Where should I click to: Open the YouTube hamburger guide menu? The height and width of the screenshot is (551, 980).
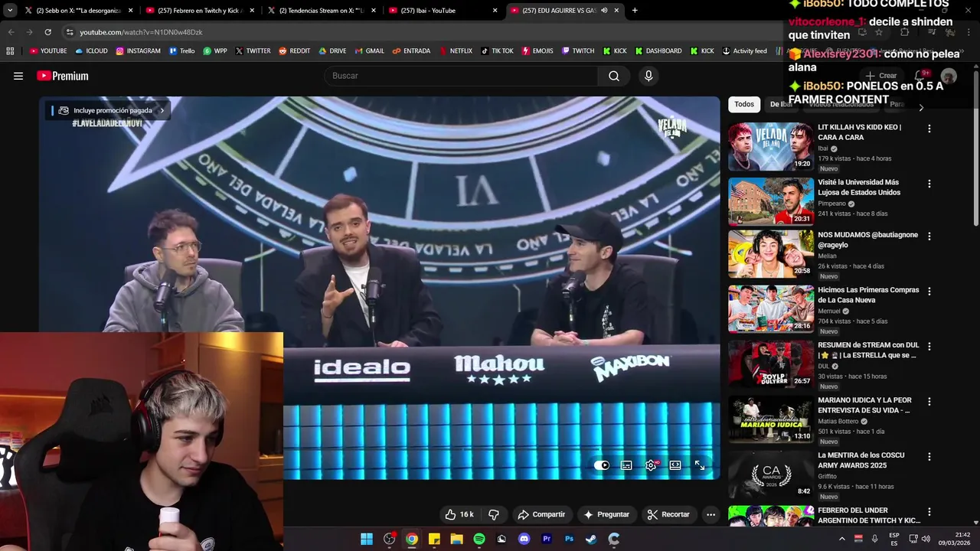pos(18,76)
